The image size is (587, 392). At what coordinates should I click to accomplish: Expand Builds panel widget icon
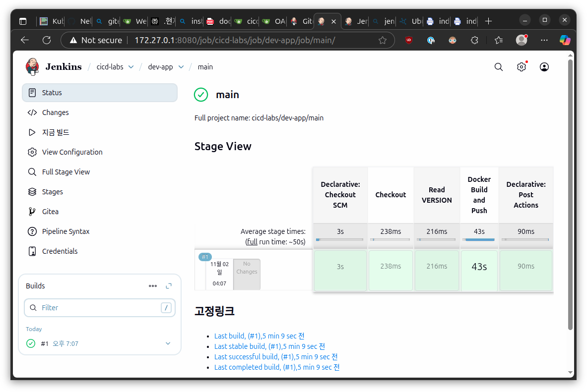(169, 286)
